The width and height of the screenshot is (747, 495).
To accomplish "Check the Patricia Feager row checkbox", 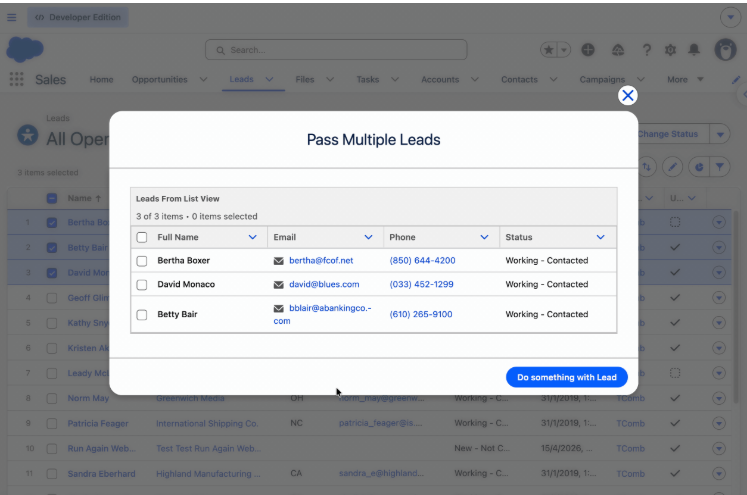I will [52, 424].
